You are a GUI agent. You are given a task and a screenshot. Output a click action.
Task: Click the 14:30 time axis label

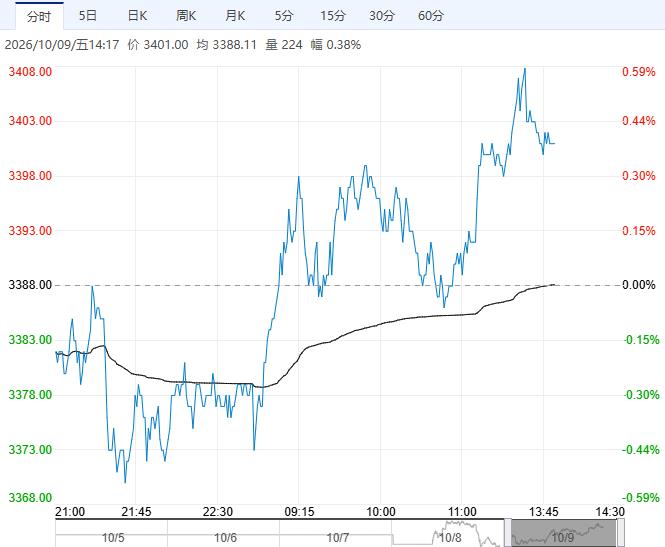coord(610,512)
